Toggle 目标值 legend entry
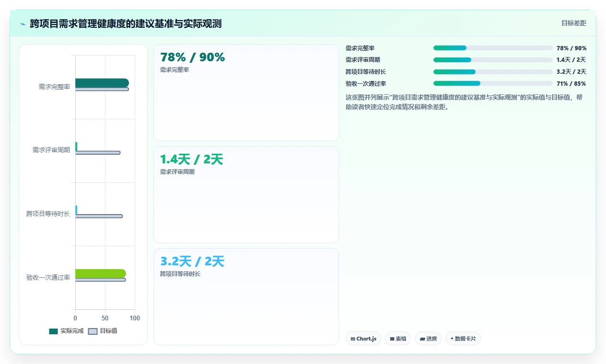Viewport: 606px width, 364px height. tap(103, 331)
